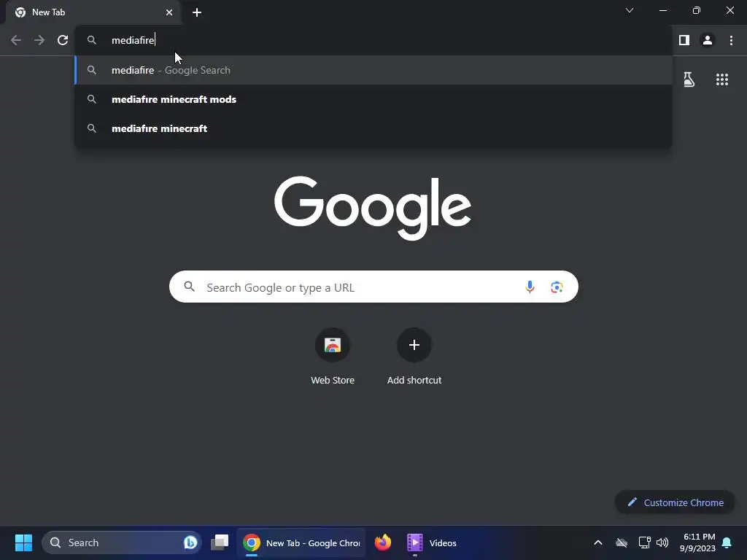Switch to Chrome taskbar button
The height and width of the screenshot is (560, 747).
301,542
